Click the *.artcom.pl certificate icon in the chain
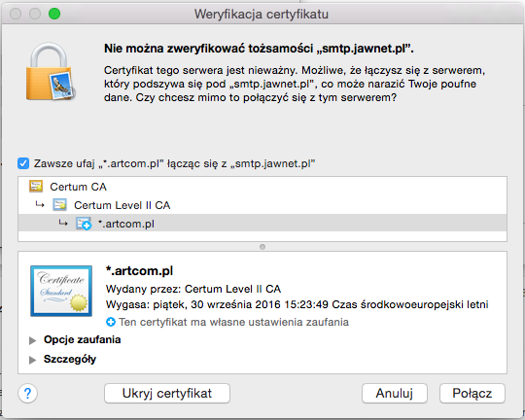The width and height of the screenshot is (525, 420). pos(84,224)
